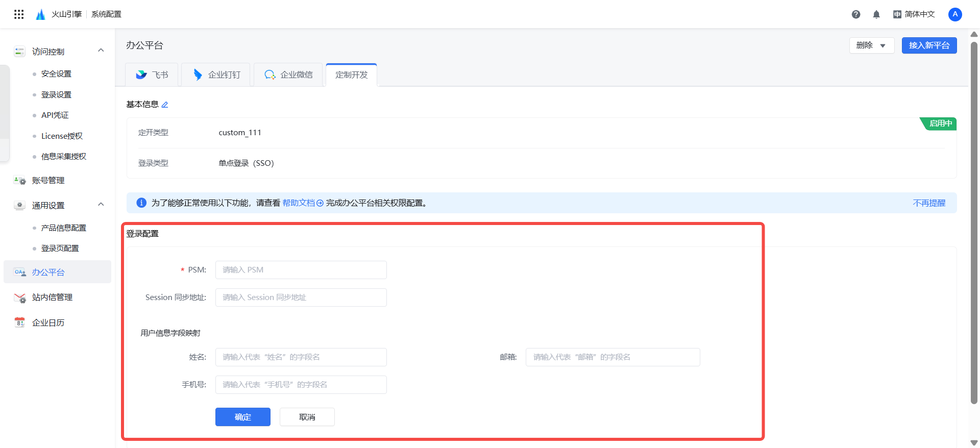Viewport: 980px width, 448px height.
Task: Open 站内信管理 in the sidebar
Action: 52,297
